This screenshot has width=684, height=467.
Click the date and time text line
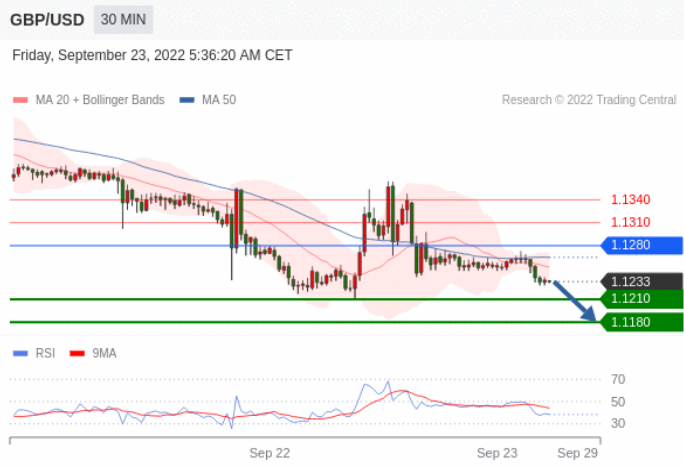tap(152, 55)
